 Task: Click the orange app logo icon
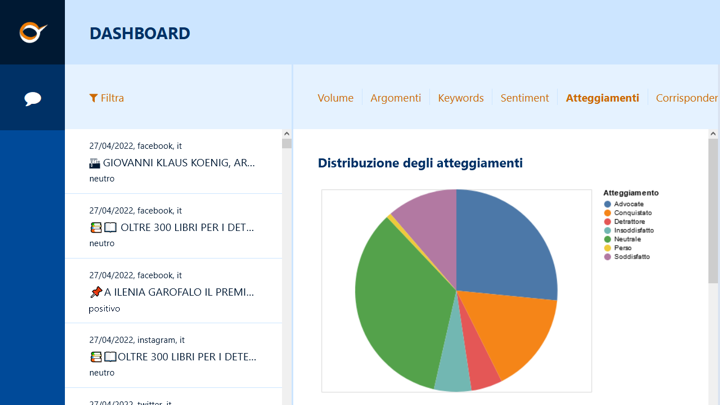[33, 32]
